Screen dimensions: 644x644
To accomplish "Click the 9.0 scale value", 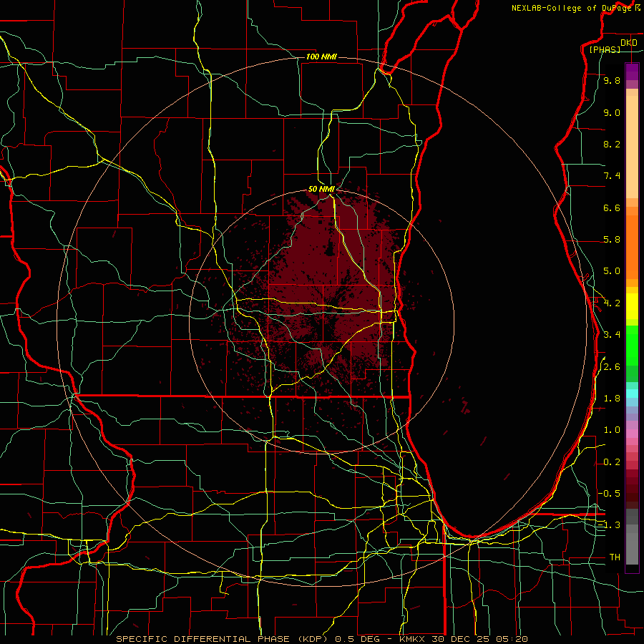I will pyautogui.click(x=612, y=112).
